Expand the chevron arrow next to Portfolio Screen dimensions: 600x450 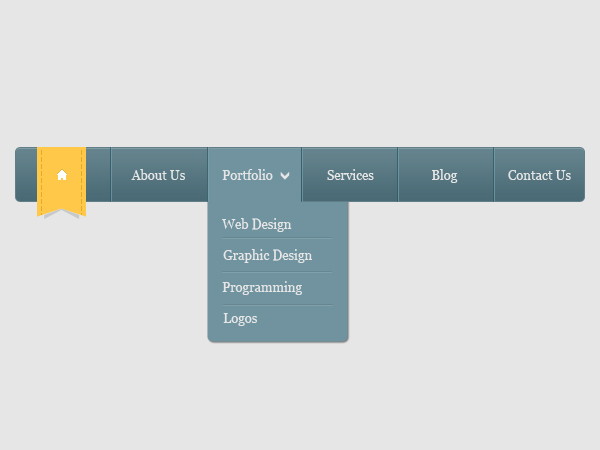coord(285,176)
